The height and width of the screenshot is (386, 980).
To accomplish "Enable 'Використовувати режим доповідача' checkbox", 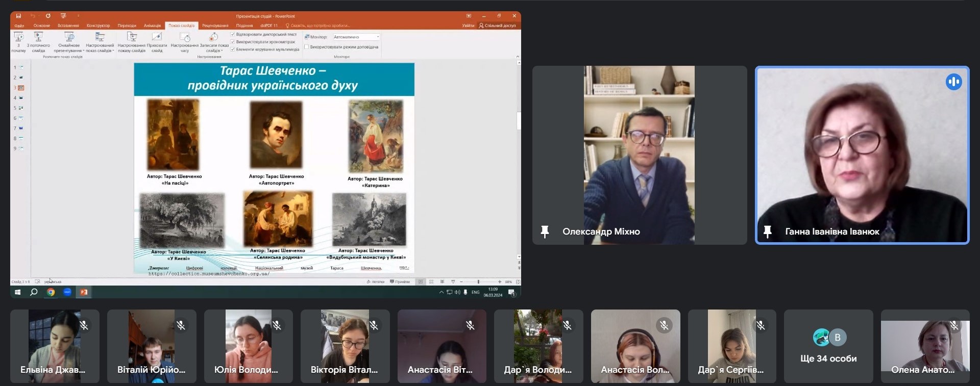I will tap(306, 47).
